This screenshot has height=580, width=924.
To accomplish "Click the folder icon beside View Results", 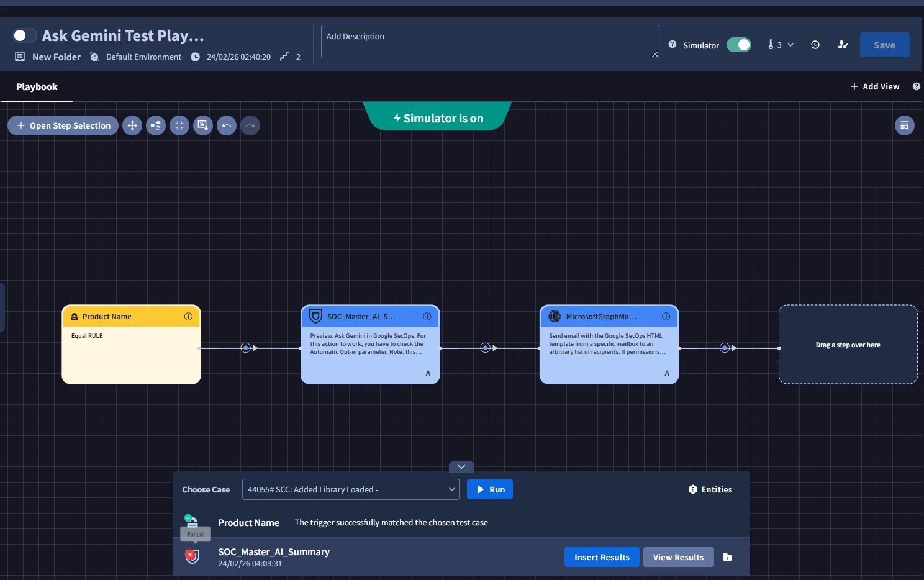I will [728, 557].
